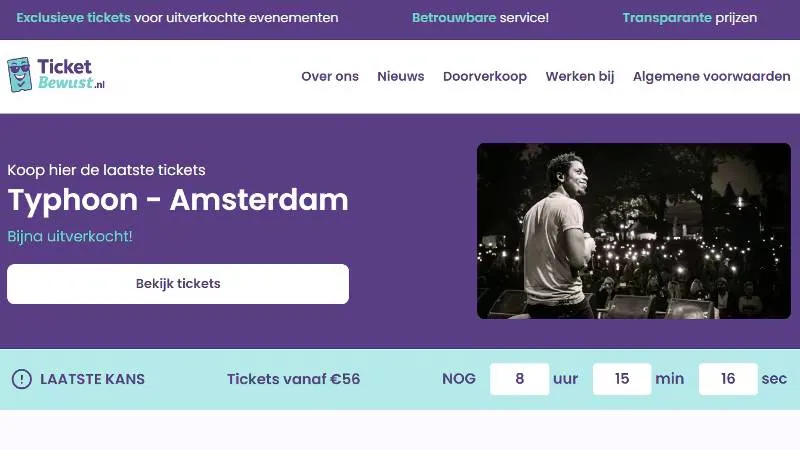The image size is (800, 450).
Task: Click the countdown hours box
Action: (x=519, y=379)
